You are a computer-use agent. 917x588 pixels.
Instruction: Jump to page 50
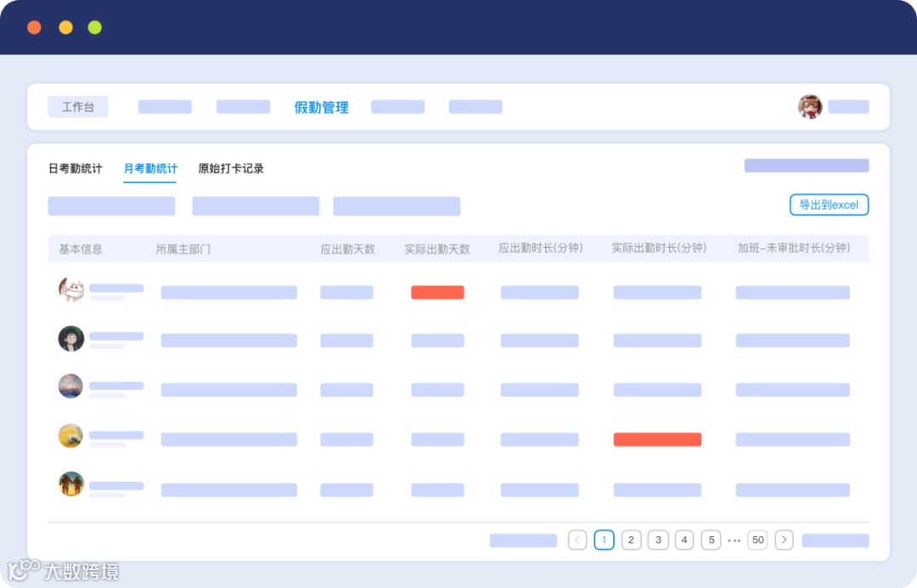757,540
